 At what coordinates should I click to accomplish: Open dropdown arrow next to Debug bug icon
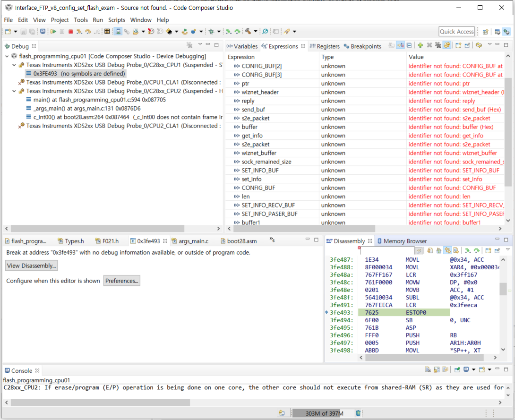coord(219,32)
